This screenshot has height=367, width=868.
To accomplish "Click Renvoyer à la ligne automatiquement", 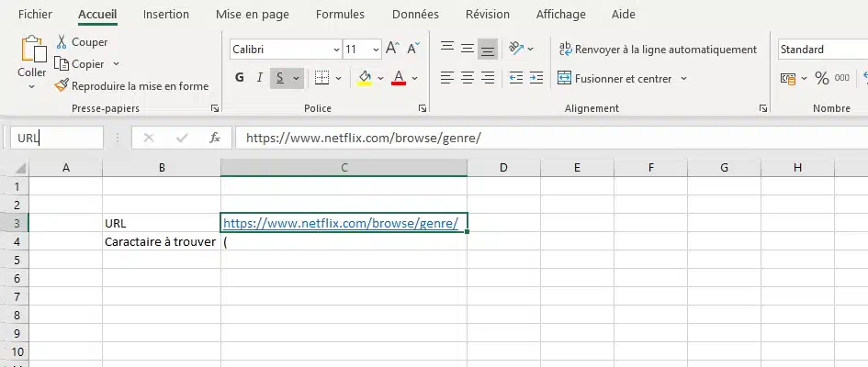I will [x=657, y=50].
